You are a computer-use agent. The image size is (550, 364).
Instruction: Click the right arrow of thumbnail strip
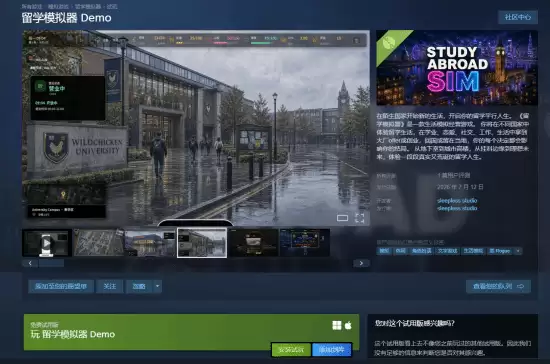(361, 263)
